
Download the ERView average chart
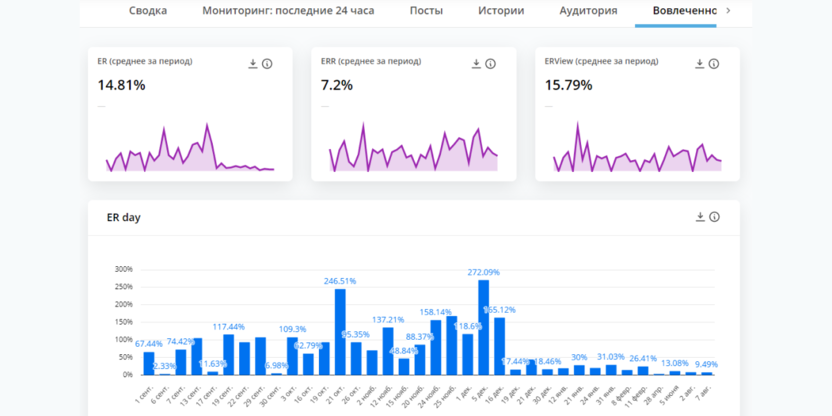point(700,64)
